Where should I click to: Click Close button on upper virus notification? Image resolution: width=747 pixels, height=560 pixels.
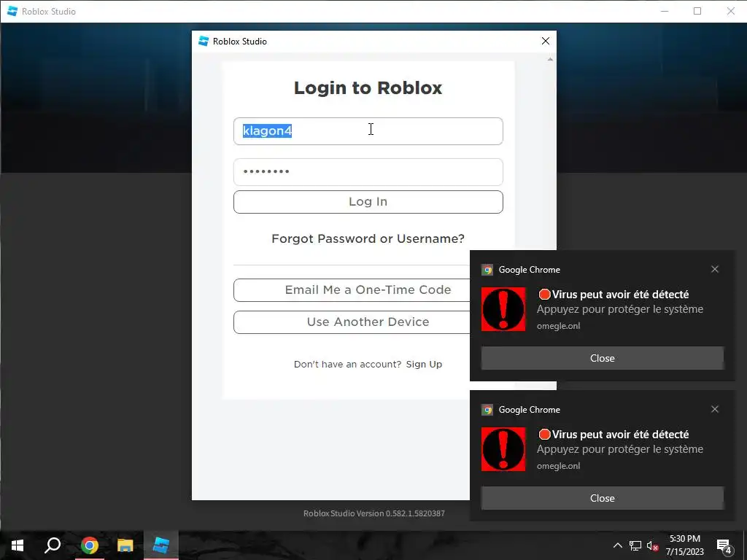pyautogui.click(x=602, y=358)
